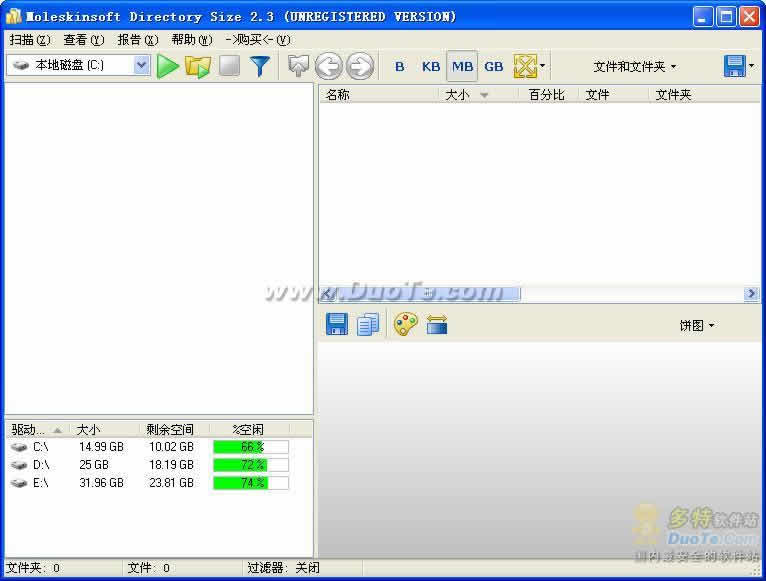Open arrow next to top-right save icon
This screenshot has height=581, width=766.
[752, 66]
